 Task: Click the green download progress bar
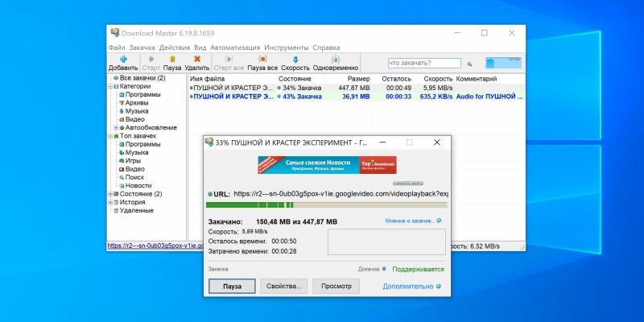point(327,205)
